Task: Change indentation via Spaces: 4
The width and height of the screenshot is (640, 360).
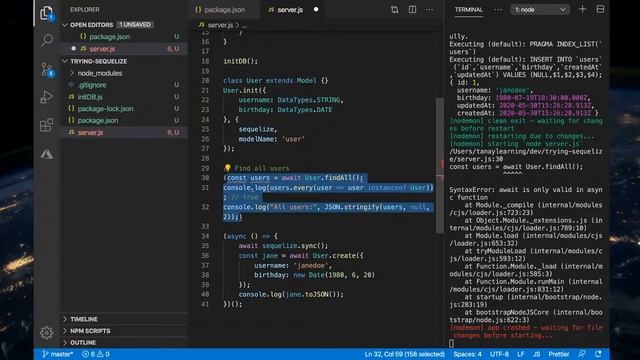Action: pyautogui.click(x=467, y=354)
